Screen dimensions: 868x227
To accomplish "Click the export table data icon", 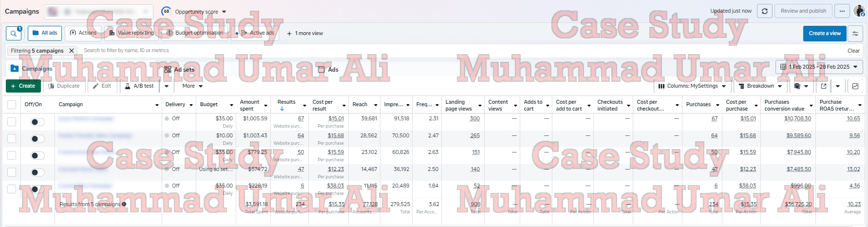I will coord(824,86).
